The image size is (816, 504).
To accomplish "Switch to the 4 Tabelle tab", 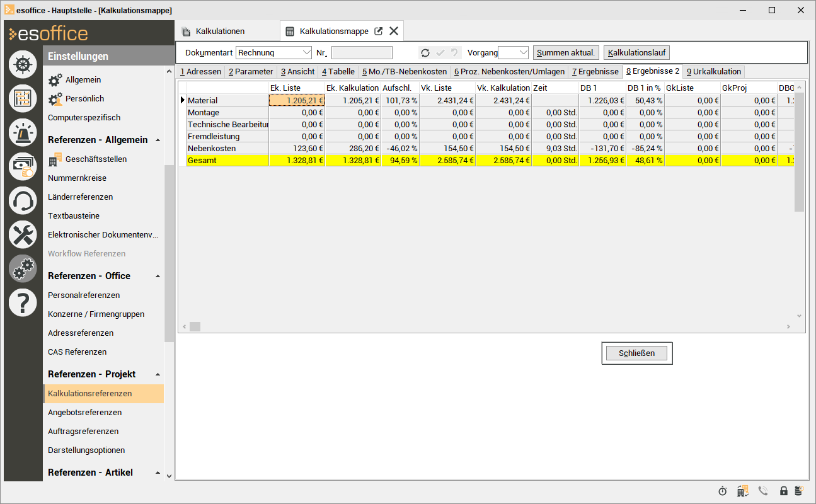I will 338,72.
